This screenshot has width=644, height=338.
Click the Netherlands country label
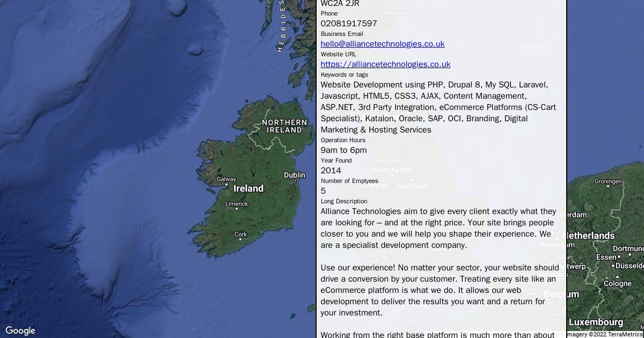point(590,236)
